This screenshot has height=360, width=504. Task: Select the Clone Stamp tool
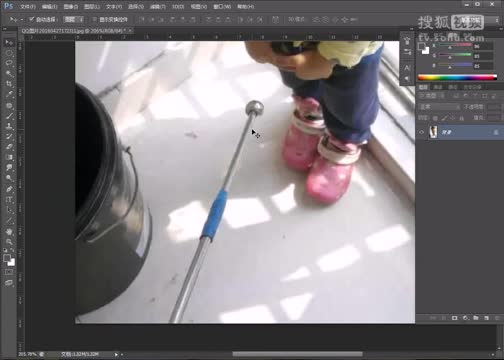pos(9,126)
